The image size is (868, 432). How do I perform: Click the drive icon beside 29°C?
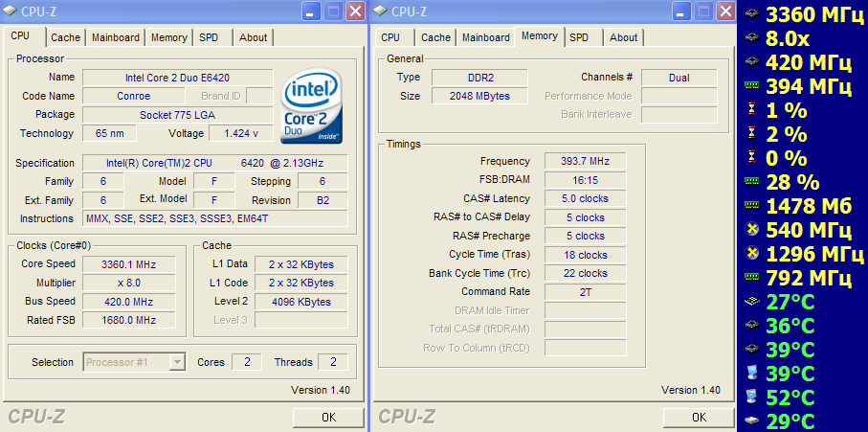pyautogui.click(x=751, y=420)
